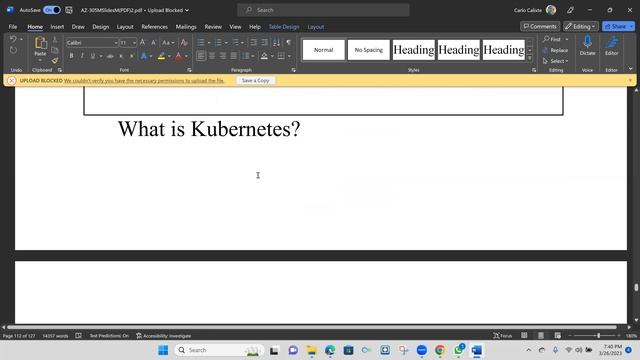Pick the text highlight color
This screenshot has height=360, width=640.
[161, 56]
